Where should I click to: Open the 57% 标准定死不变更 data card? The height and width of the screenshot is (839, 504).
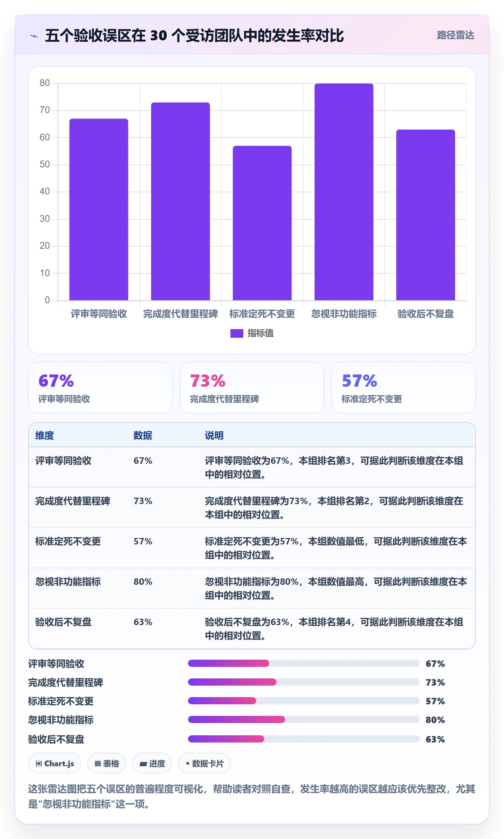click(404, 387)
